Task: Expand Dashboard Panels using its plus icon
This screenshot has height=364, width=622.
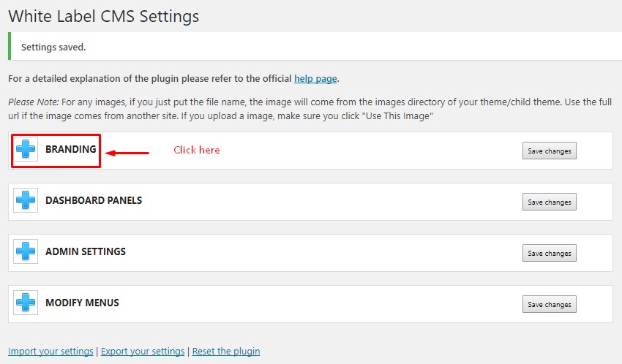Action: coord(26,200)
